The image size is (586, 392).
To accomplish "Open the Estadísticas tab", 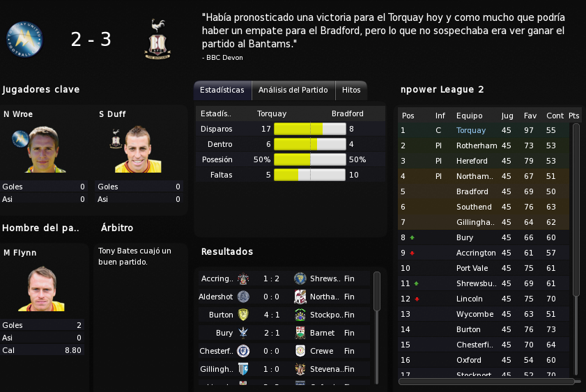I will tap(222, 91).
